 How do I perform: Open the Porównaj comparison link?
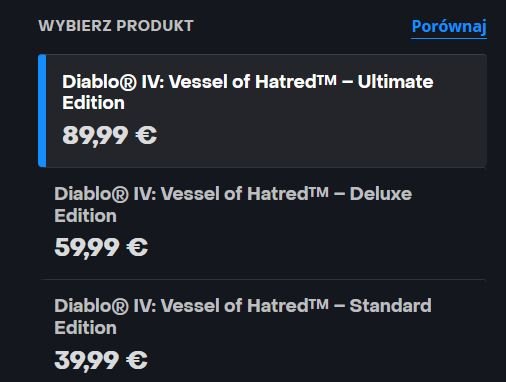coord(449,27)
